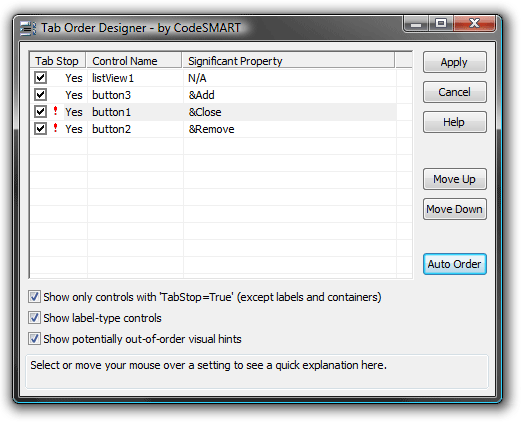The image size is (521, 423).
Task: Click the Cancel button
Action: pyautogui.click(x=455, y=92)
